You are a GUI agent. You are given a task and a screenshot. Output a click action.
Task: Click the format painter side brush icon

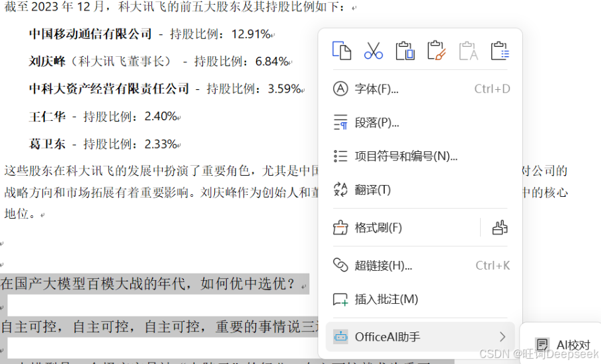500,228
